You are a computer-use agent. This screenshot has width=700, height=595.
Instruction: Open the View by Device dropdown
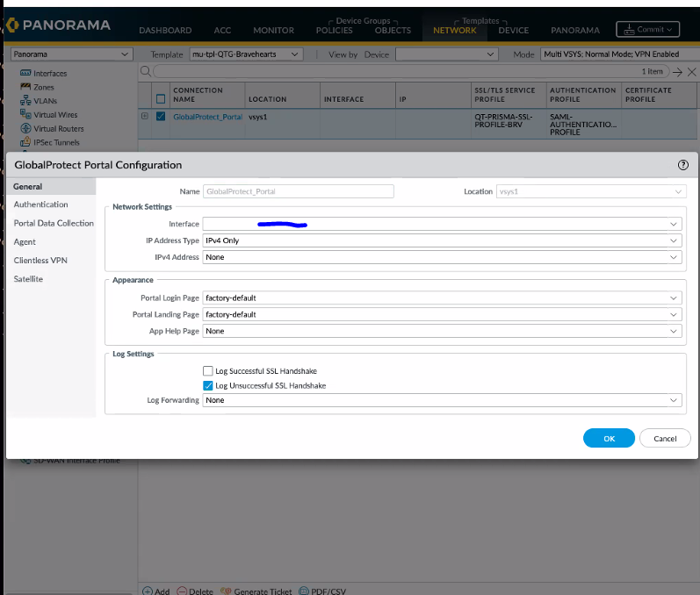pos(446,54)
